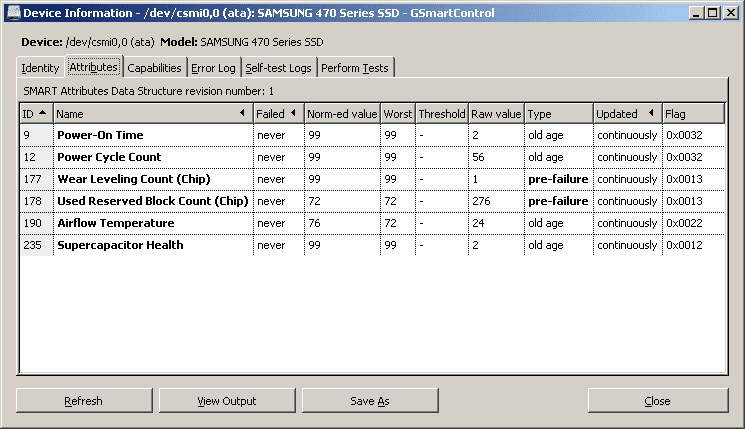Viewport: 745px width, 429px height.
Task: Open the Capabilities tab
Action: coord(154,68)
